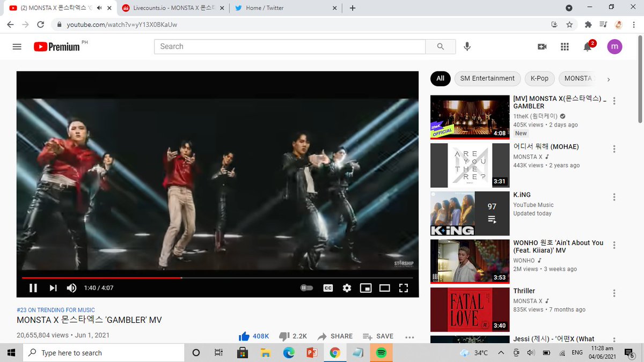Go back in browser history
This screenshot has width=644, height=362.
(x=11, y=25)
